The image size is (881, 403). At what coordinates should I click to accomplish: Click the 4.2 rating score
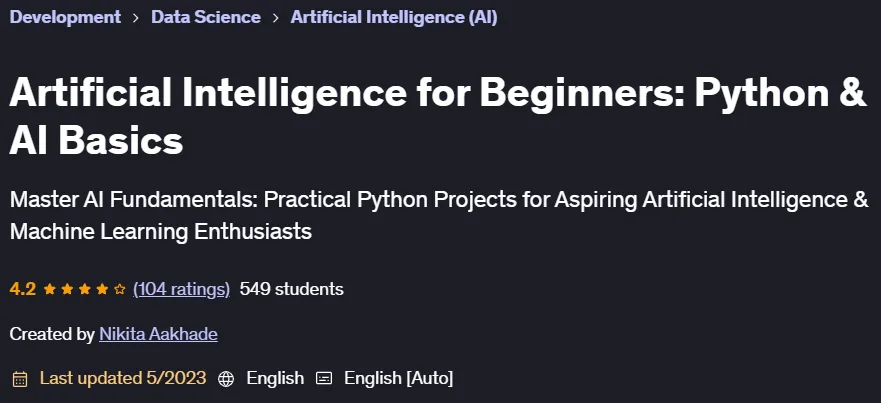click(22, 289)
